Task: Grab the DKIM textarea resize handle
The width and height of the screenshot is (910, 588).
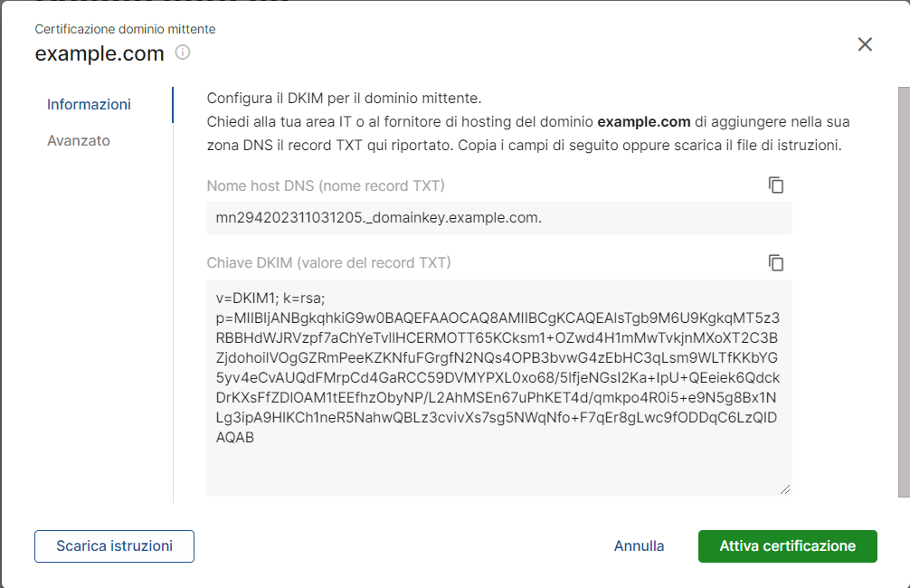Action: point(785,489)
